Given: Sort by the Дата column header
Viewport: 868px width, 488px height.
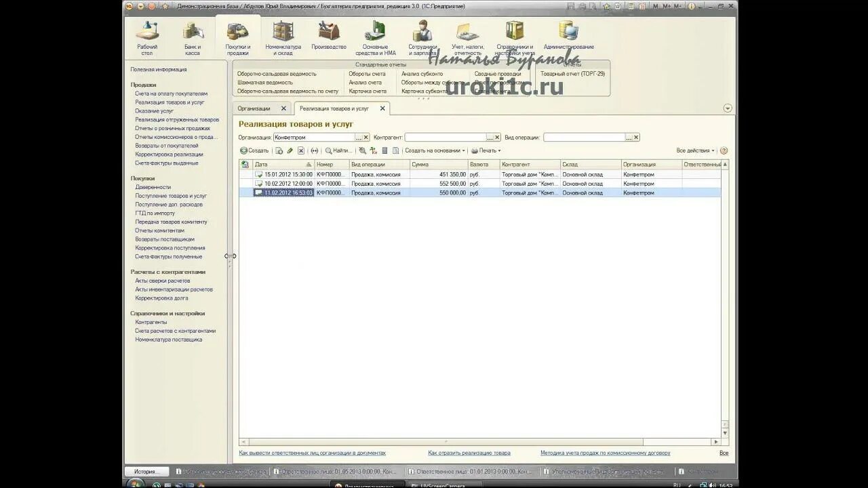Looking at the screenshot, I should pyautogui.click(x=283, y=164).
